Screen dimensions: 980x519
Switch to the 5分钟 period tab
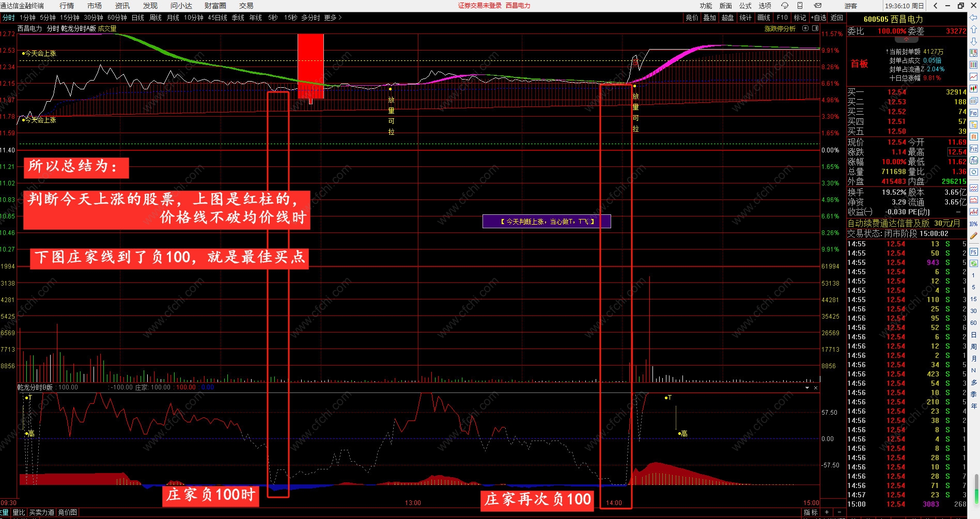[48, 18]
